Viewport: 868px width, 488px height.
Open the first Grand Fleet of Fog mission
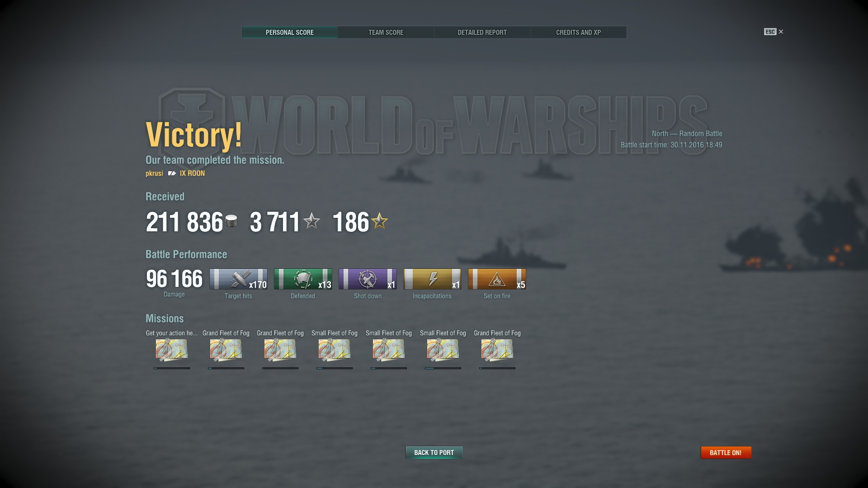point(226,350)
